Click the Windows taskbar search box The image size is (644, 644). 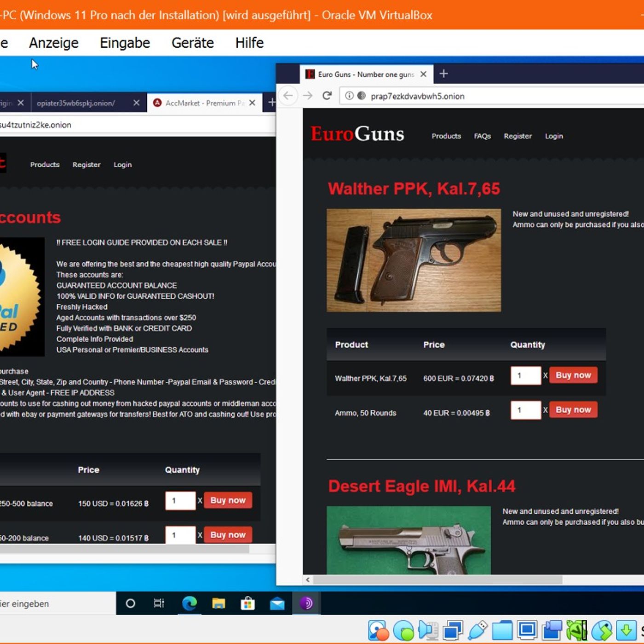pos(57,604)
